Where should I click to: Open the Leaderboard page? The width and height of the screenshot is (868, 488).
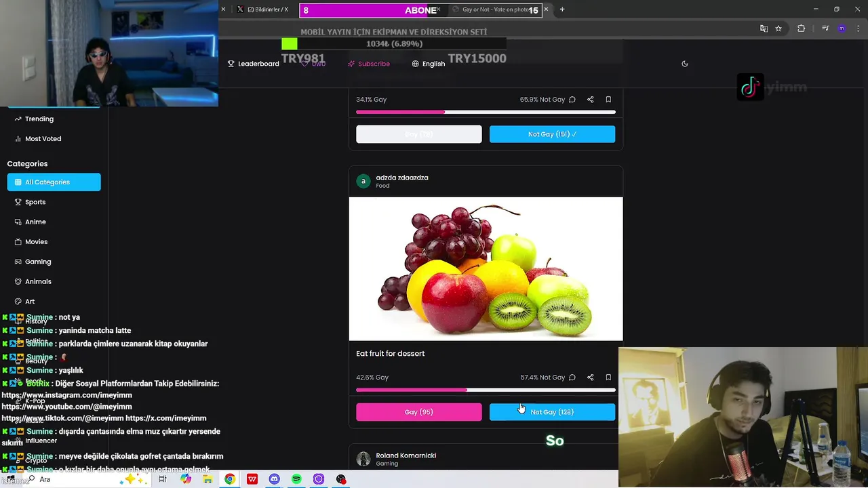pos(254,64)
